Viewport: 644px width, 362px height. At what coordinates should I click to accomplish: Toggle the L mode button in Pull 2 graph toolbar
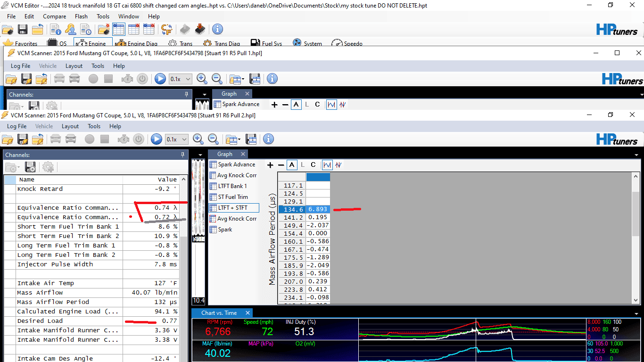[303, 165]
